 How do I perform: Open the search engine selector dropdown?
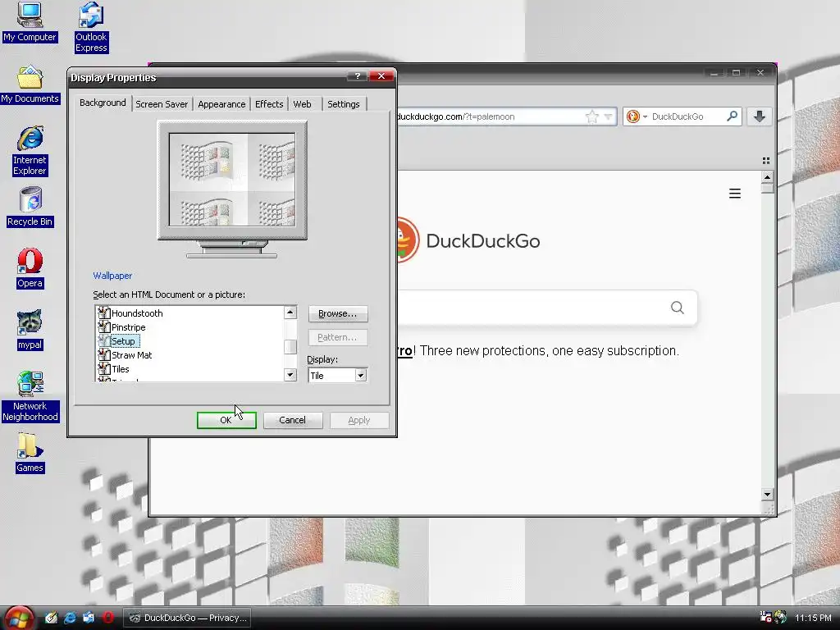645,116
